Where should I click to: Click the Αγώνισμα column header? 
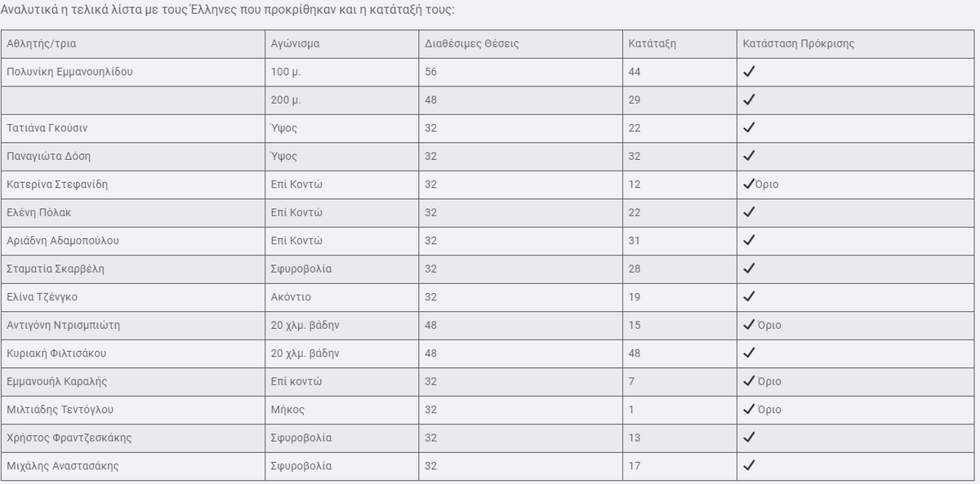[341, 44]
